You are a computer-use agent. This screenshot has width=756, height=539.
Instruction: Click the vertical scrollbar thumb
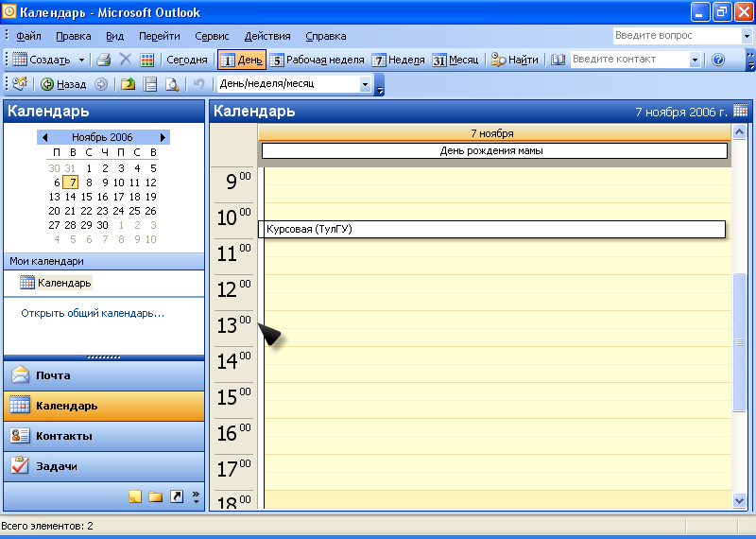tap(739, 342)
